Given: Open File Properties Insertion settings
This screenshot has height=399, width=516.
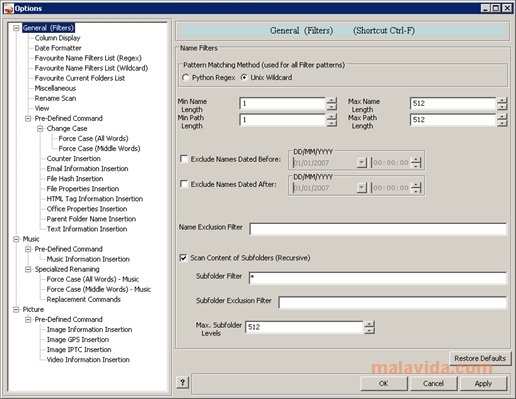Looking at the screenshot, I should click(x=83, y=189).
